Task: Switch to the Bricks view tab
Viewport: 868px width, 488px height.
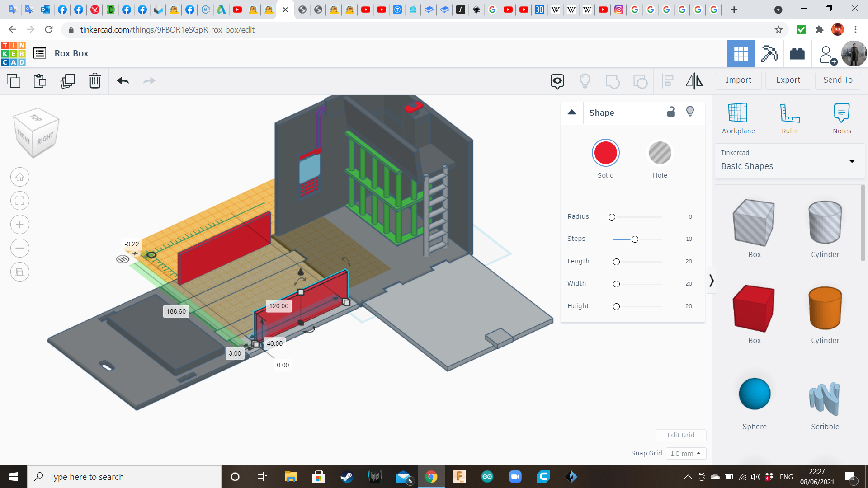Action: pos(797,54)
